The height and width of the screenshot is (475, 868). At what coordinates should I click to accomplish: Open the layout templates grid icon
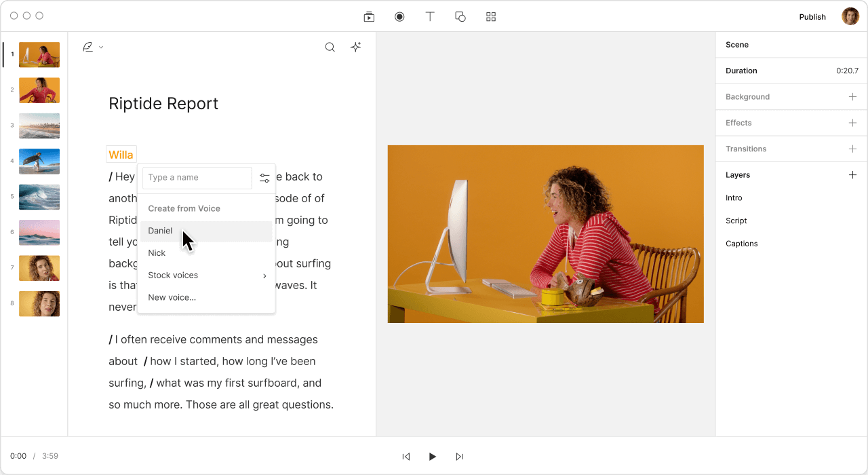point(491,16)
